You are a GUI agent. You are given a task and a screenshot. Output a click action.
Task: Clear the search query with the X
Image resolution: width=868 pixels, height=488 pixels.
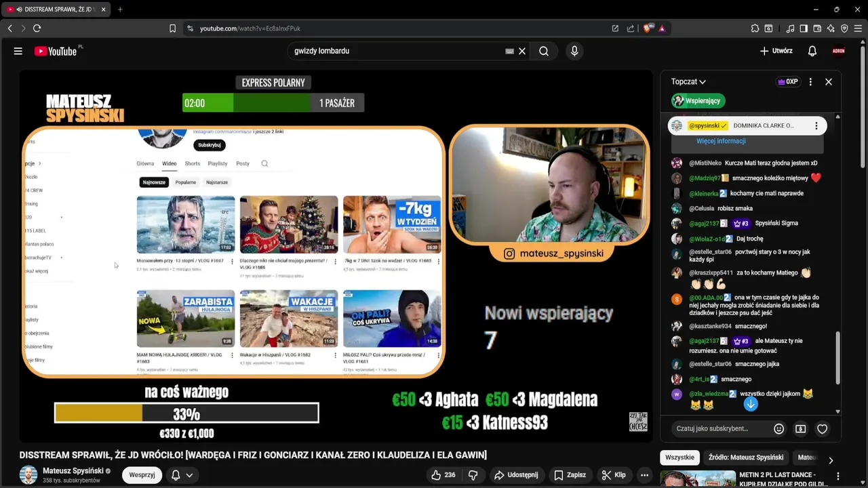tap(522, 51)
